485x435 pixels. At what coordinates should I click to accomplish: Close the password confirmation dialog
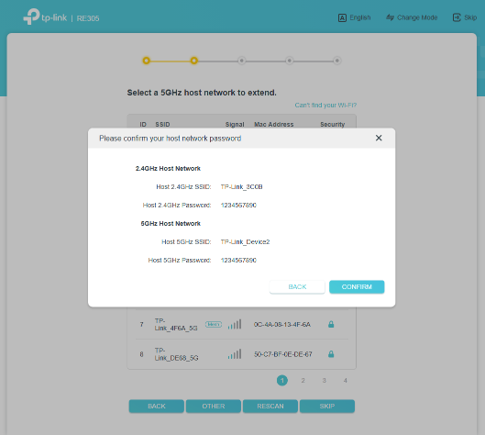coord(379,138)
